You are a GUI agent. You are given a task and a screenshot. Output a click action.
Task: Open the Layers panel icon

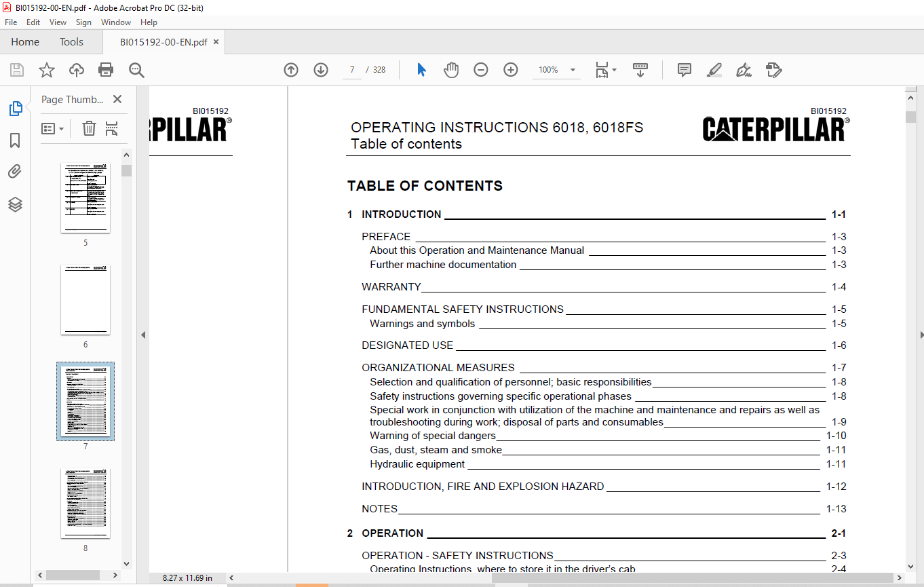(15, 204)
